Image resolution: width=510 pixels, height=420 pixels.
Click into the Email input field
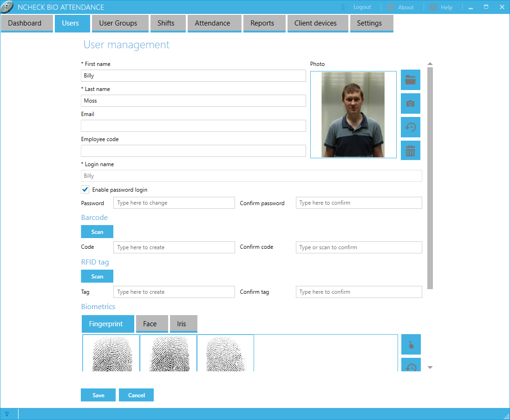coord(193,126)
